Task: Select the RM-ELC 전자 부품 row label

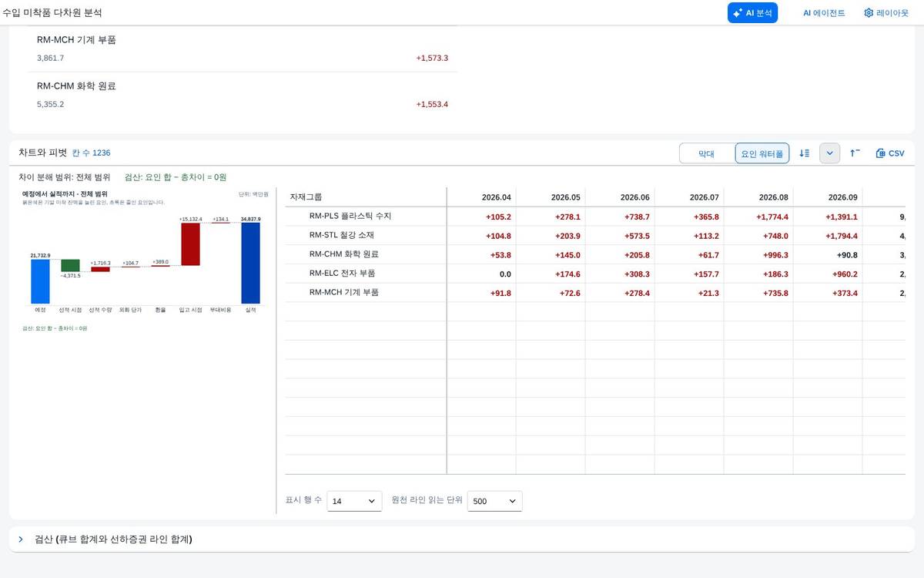Action: (343, 274)
